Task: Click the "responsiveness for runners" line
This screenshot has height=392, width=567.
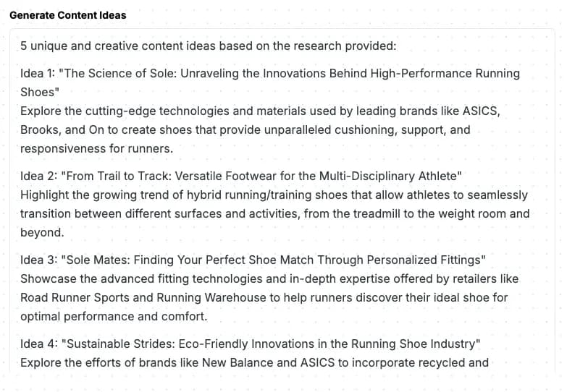Action: (96, 149)
